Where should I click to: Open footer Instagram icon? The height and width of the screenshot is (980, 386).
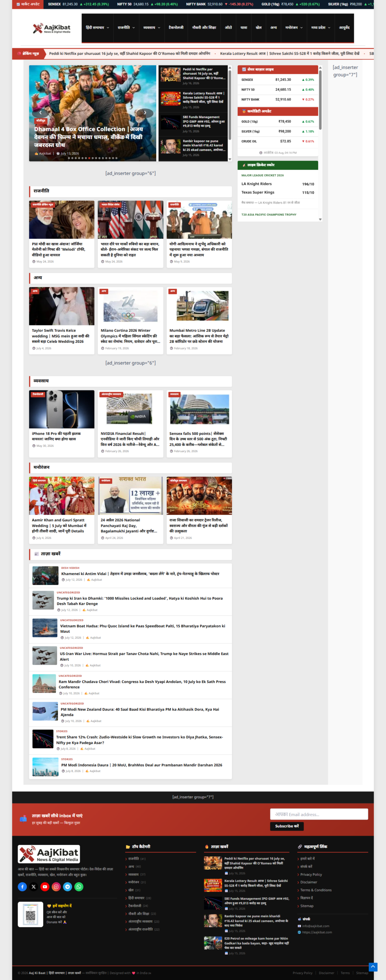[x=56, y=887]
